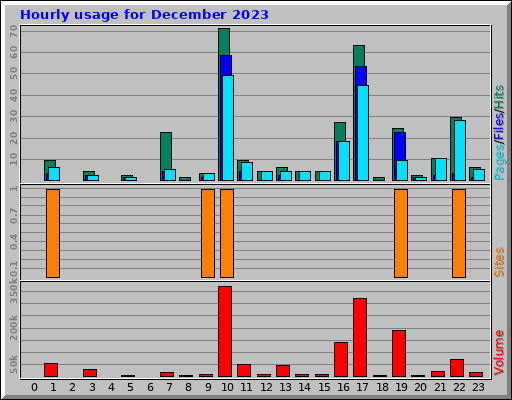Click the cyan "Pages" legend label
The width and height of the screenshot is (512, 400).
[x=499, y=162]
